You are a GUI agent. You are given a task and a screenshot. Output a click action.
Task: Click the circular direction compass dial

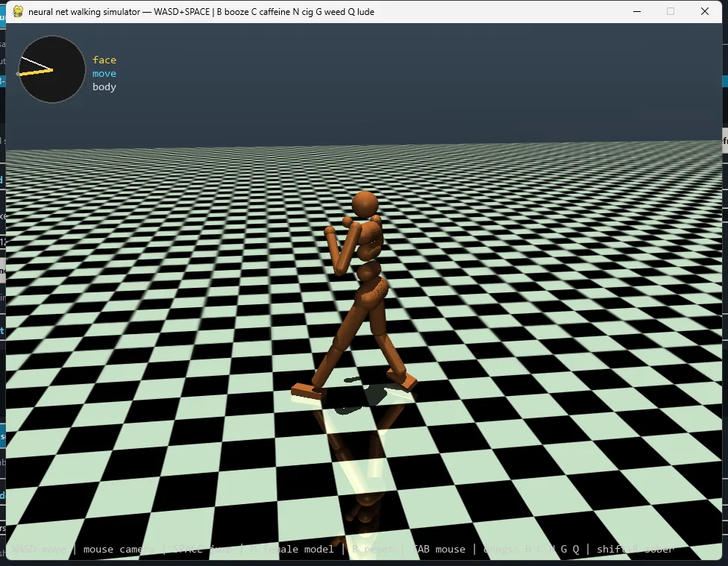[52, 69]
